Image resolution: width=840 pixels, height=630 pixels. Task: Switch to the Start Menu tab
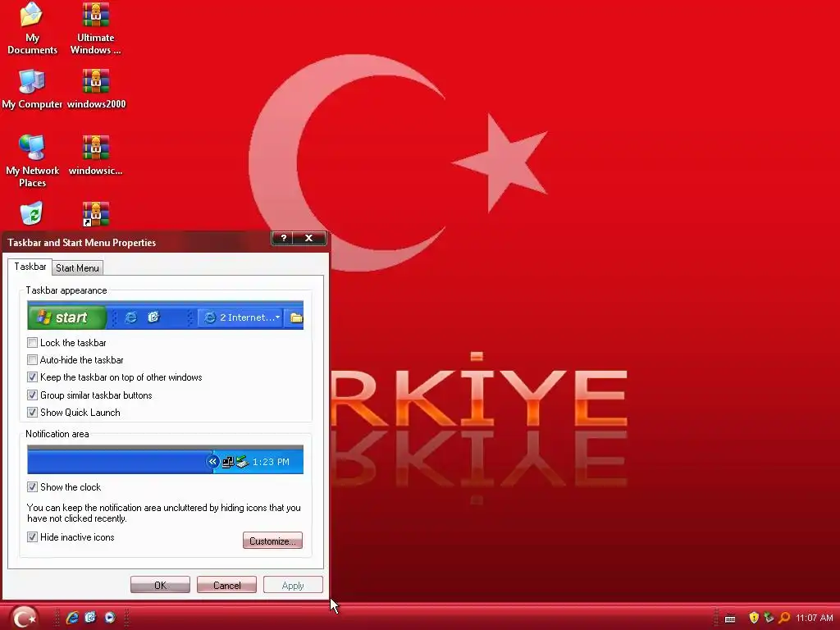77,268
